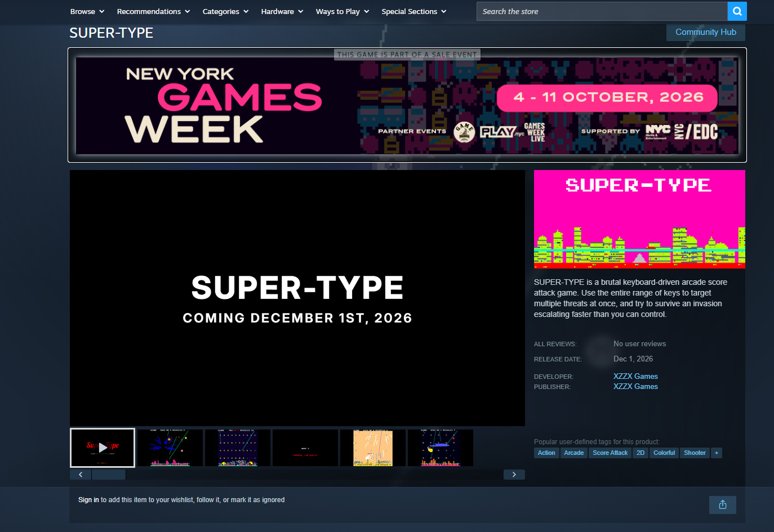Expand the Categories menu
The height and width of the screenshot is (532, 774).
click(x=225, y=11)
